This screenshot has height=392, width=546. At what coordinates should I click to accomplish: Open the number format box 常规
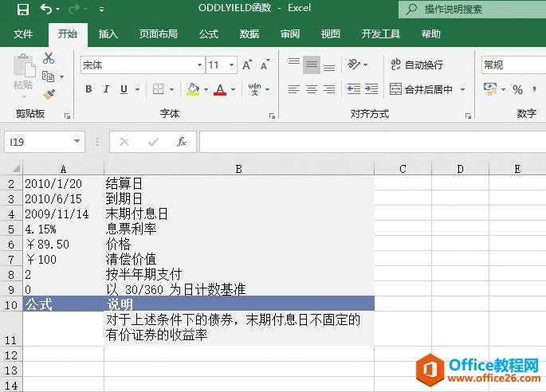pyautogui.click(x=513, y=65)
